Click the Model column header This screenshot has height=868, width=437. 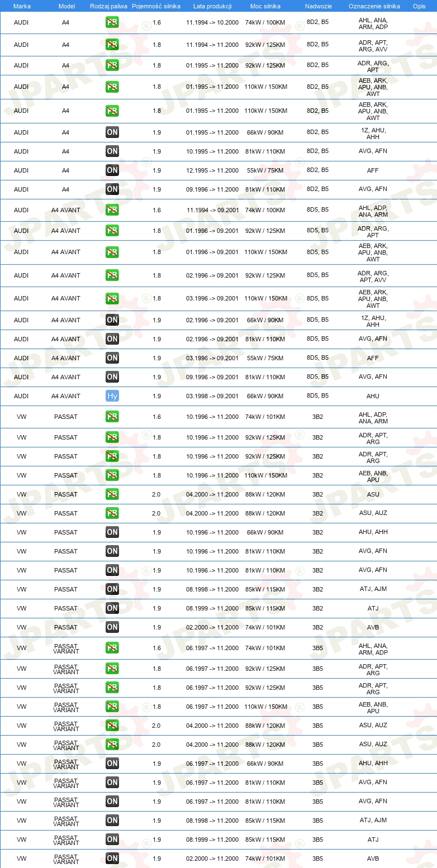point(66,6)
